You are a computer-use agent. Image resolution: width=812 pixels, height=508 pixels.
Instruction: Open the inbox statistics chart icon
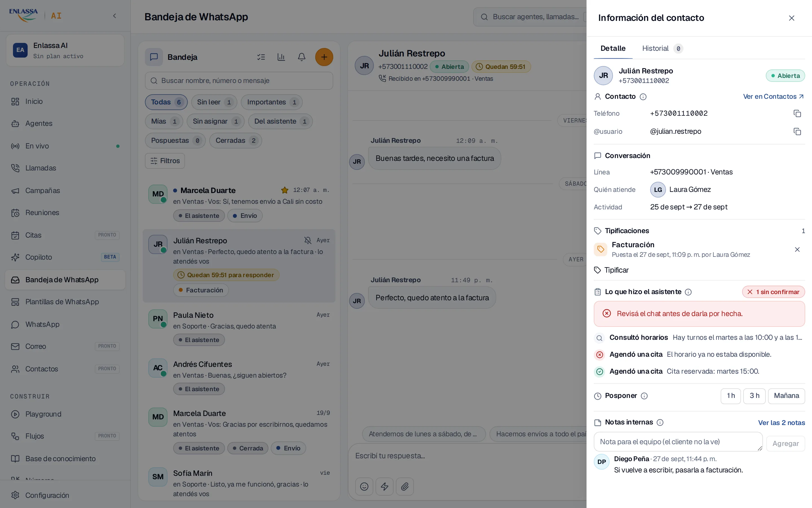tap(281, 57)
